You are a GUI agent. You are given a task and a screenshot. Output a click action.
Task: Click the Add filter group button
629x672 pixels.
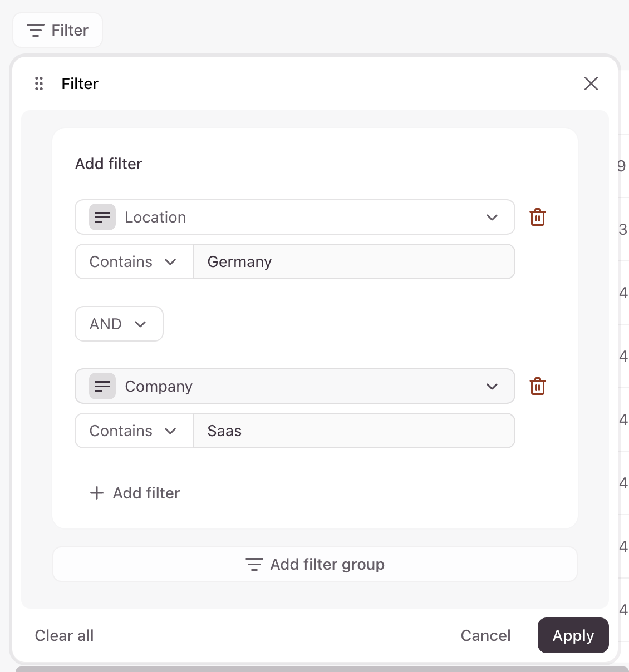click(315, 564)
